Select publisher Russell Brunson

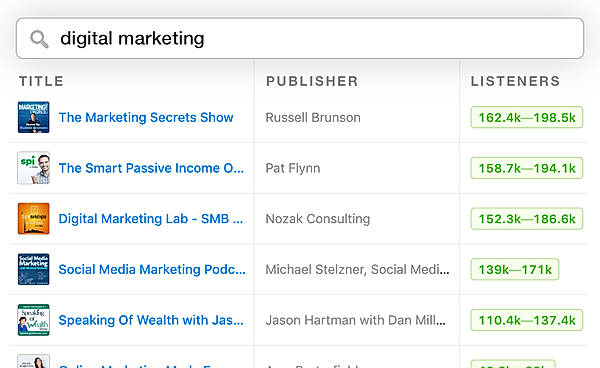313,117
